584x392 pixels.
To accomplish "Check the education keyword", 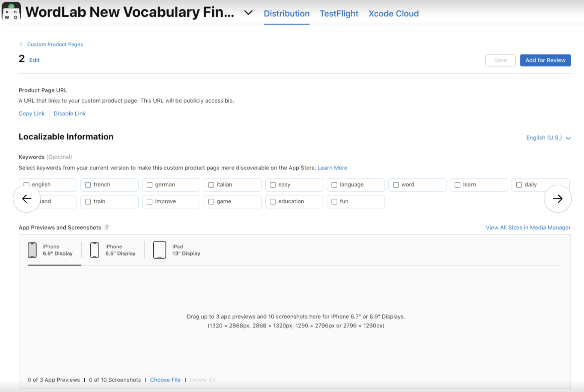I will [x=273, y=201].
